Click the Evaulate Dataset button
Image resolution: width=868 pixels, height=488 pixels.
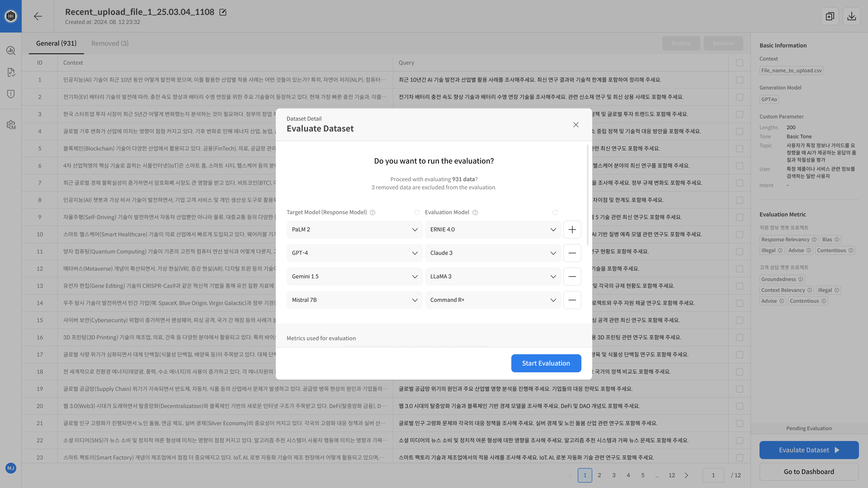tap(809, 450)
